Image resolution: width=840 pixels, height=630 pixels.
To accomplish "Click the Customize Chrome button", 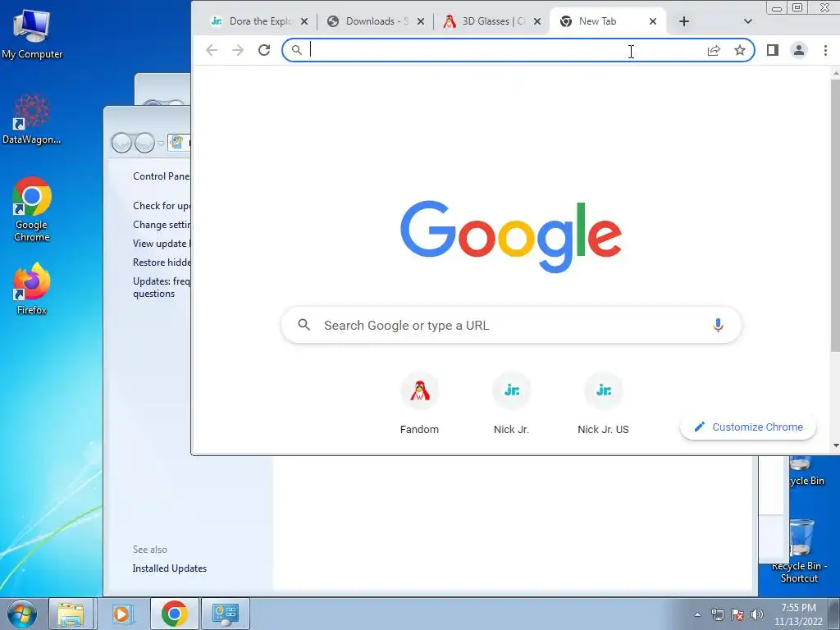I will [x=748, y=427].
